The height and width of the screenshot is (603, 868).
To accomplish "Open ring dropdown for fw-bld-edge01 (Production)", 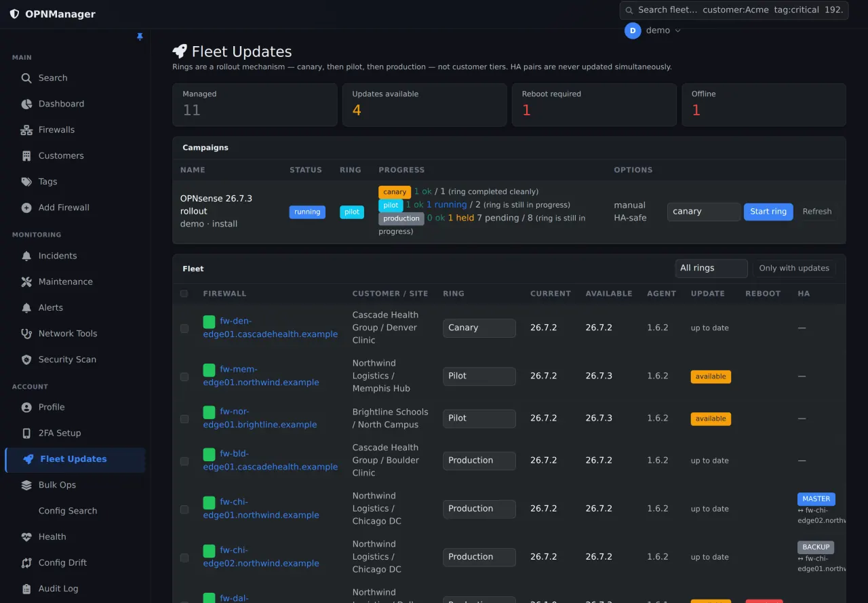I will coord(479,461).
